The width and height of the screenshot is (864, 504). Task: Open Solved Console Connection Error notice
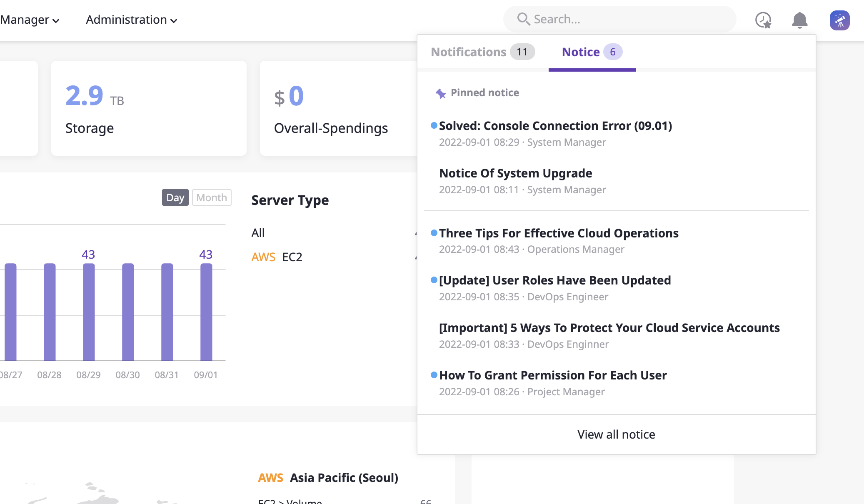click(555, 125)
